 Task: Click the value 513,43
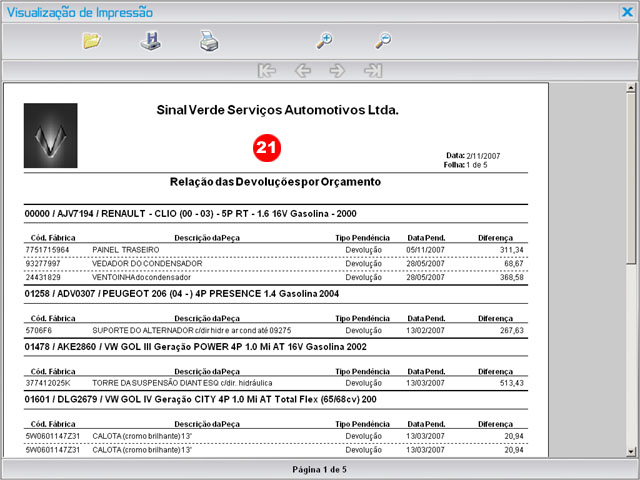pyautogui.click(x=512, y=383)
